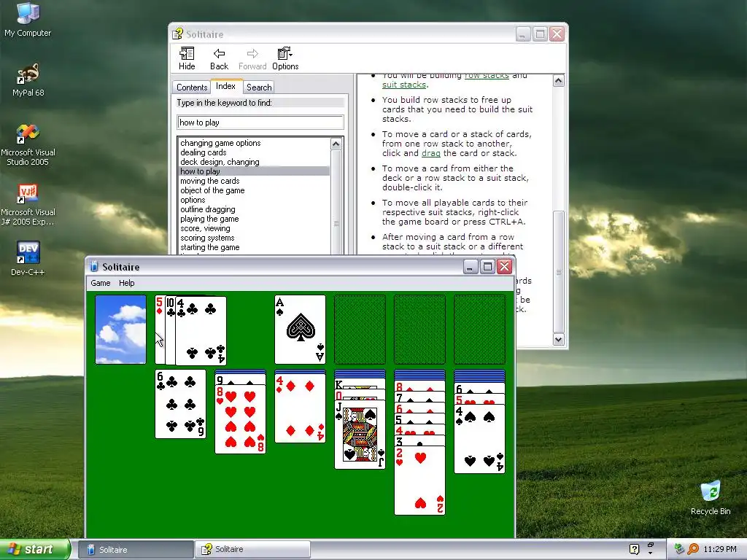Open Options in Help toolbar
The height and width of the screenshot is (560, 747).
point(285,58)
